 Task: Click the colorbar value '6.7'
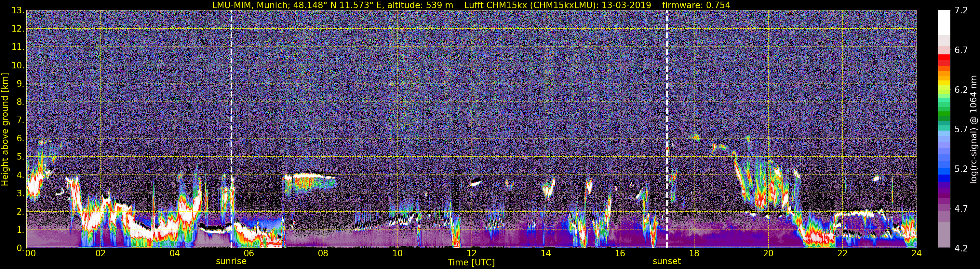tap(961, 50)
